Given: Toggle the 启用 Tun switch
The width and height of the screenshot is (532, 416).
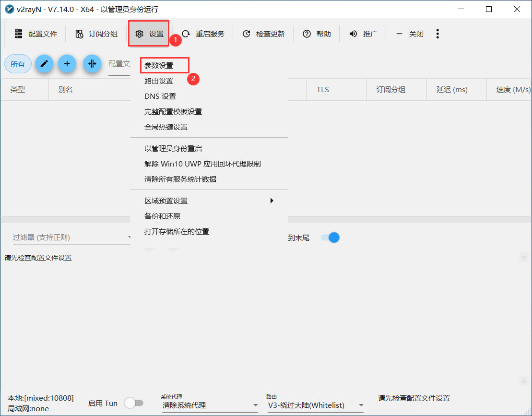Looking at the screenshot, I should click(x=134, y=403).
